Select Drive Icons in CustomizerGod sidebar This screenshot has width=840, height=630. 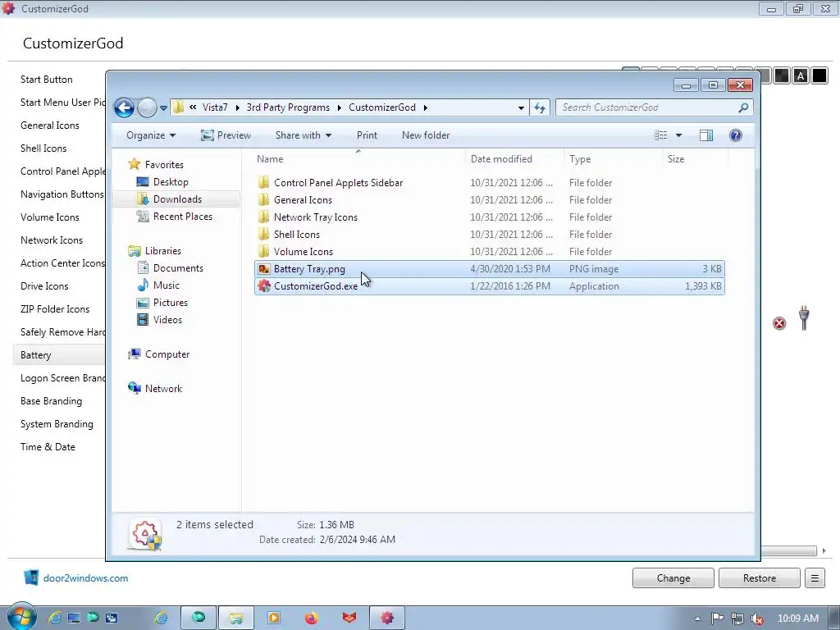coord(44,286)
